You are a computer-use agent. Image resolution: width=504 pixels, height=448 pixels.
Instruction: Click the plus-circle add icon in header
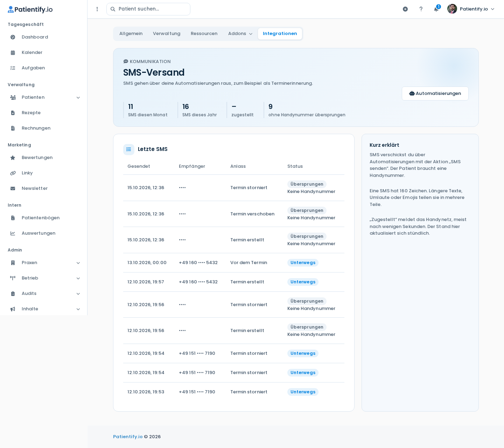click(405, 9)
